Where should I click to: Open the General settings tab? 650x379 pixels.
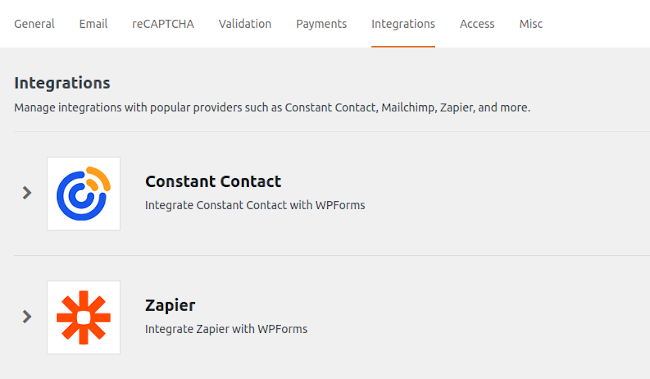(34, 24)
